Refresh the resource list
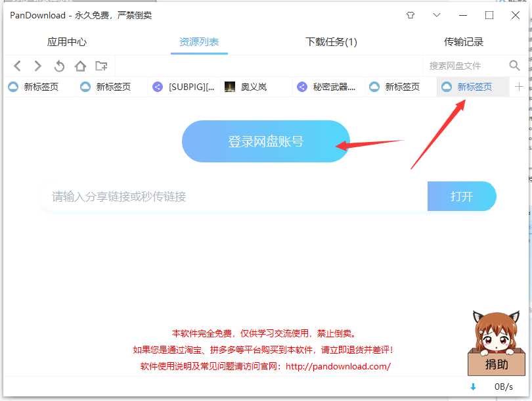532x401 pixels. [59, 66]
